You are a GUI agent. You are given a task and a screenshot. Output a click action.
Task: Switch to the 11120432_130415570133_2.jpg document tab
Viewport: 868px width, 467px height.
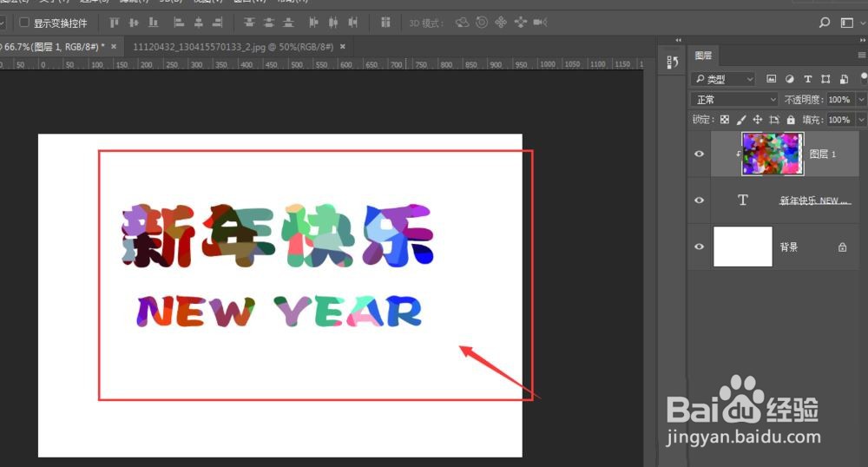point(233,47)
